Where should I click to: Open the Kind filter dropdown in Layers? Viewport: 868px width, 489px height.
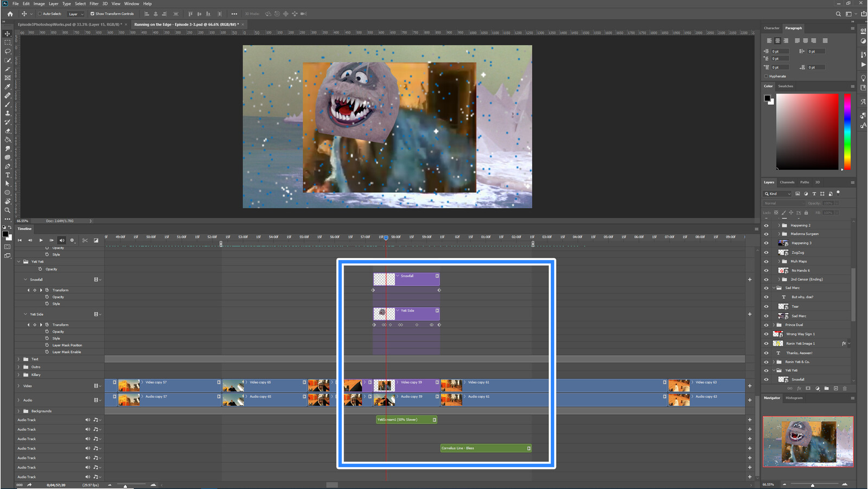(x=778, y=194)
